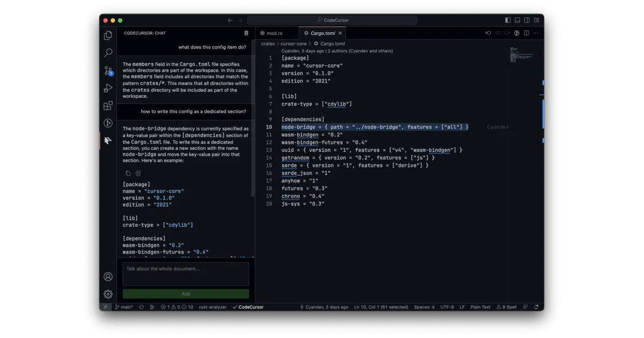The image size is (644, 338).
Task: Change end of line sequence LF
Action: (462, 307)
